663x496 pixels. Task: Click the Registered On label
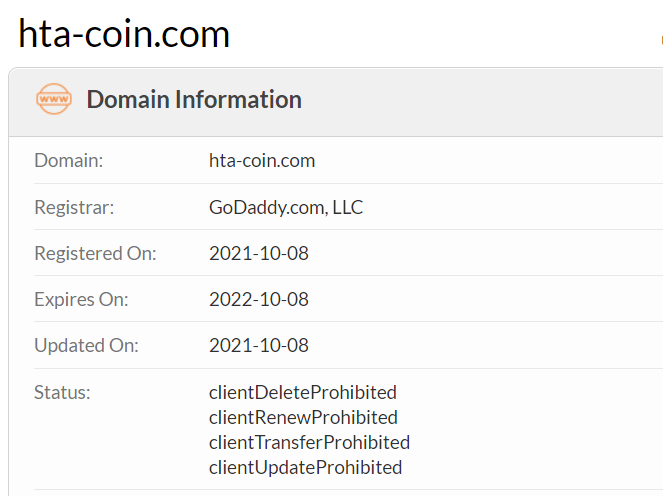click(95, 253)
